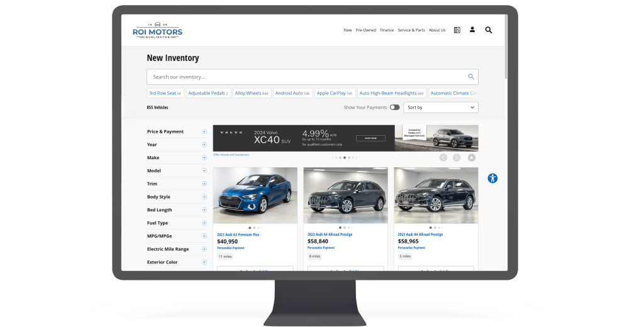Click Personalize Payment under $58,840
The image size is (644, 327).
321,248
